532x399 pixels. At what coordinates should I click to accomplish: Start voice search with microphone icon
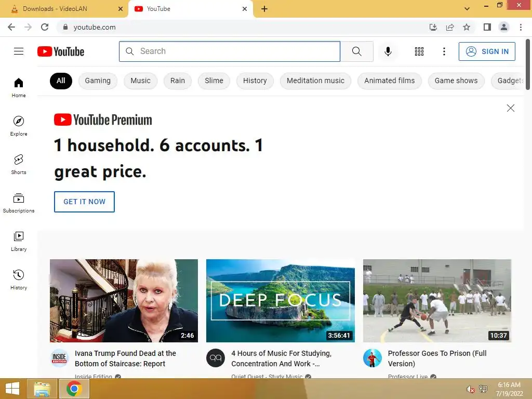pos(388,51)
